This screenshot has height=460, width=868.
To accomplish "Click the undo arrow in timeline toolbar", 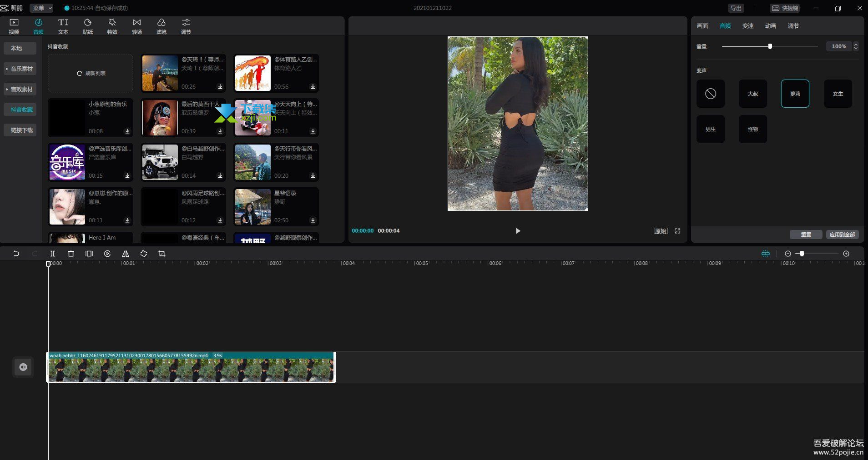I will 16,254.
